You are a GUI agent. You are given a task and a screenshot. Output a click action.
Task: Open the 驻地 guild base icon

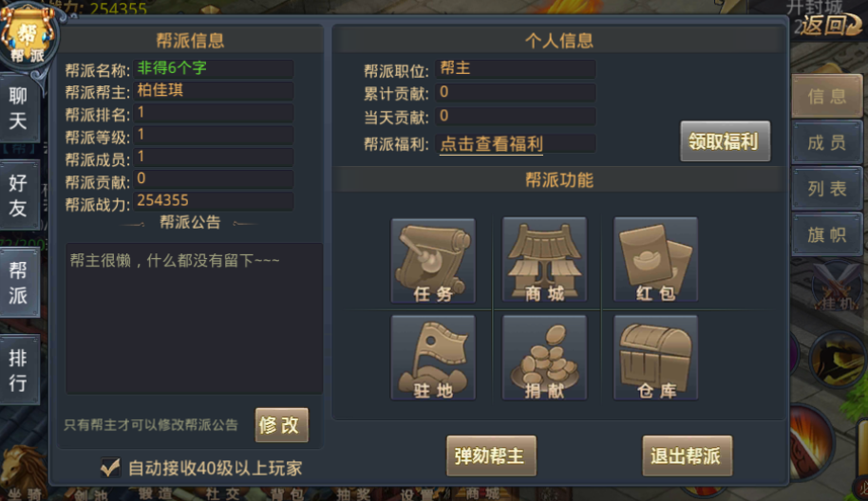tap(433, 358)
